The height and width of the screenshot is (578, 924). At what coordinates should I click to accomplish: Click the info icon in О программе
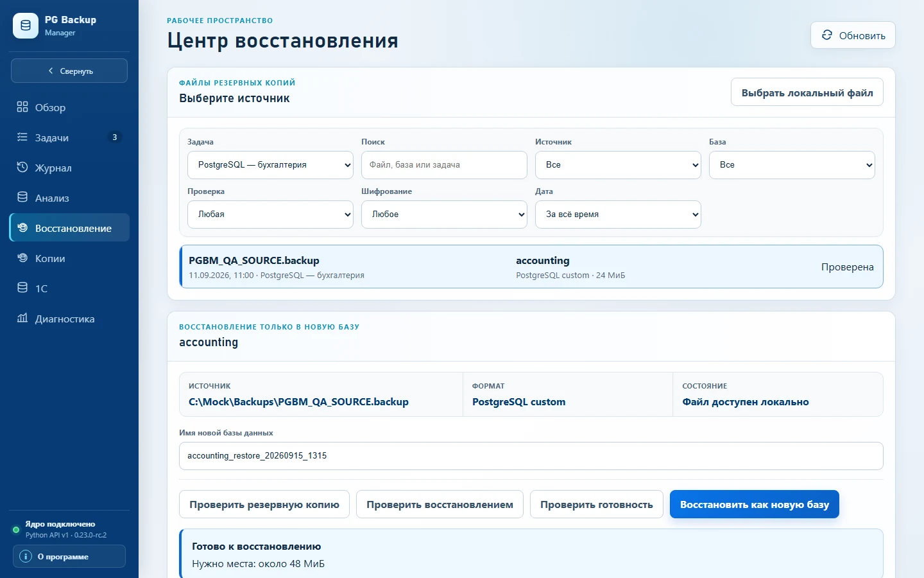pos(26,556)
